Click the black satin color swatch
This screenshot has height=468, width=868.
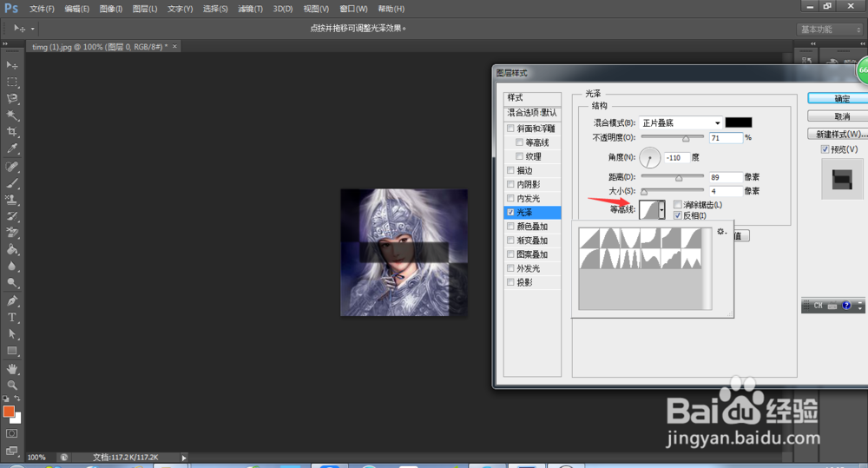click(x=739, y=122)
